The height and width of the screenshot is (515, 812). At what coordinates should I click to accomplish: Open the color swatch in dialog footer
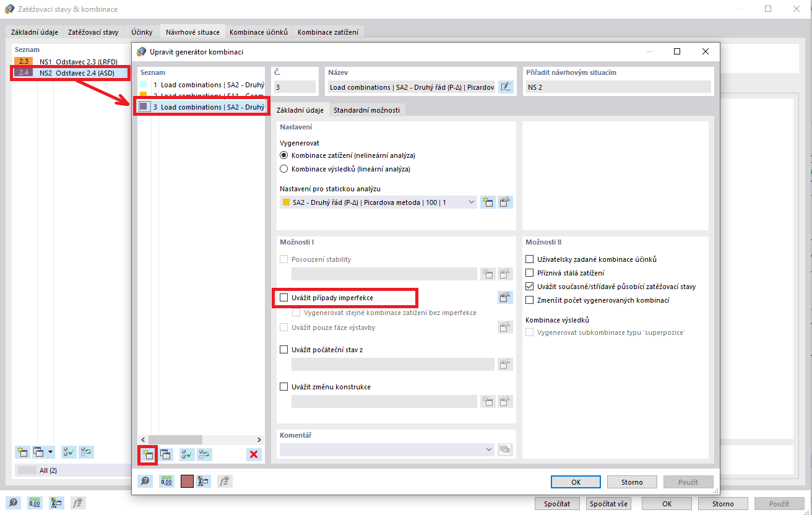coord(187,482)
